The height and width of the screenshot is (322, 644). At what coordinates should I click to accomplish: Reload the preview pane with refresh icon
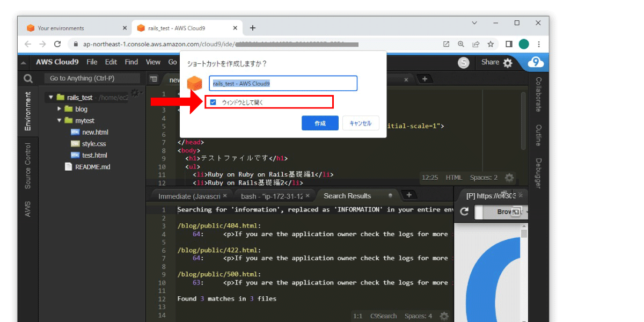tap(464, 212)
